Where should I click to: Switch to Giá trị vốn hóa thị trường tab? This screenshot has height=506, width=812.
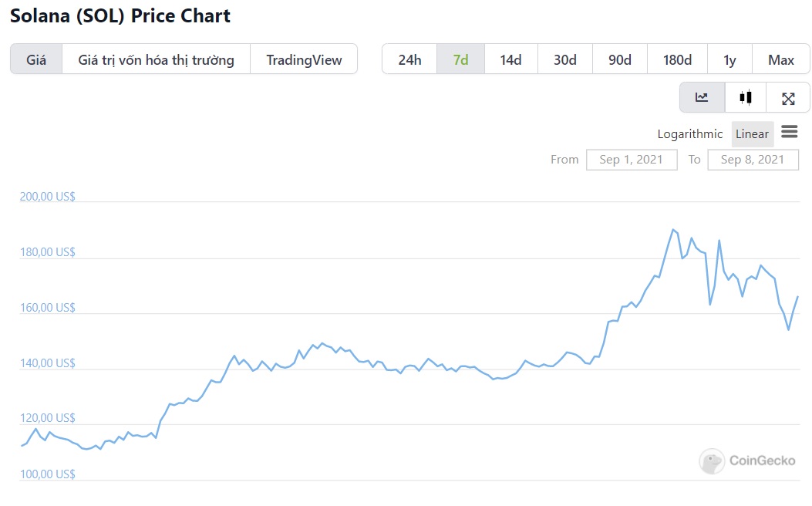[156, 59]
